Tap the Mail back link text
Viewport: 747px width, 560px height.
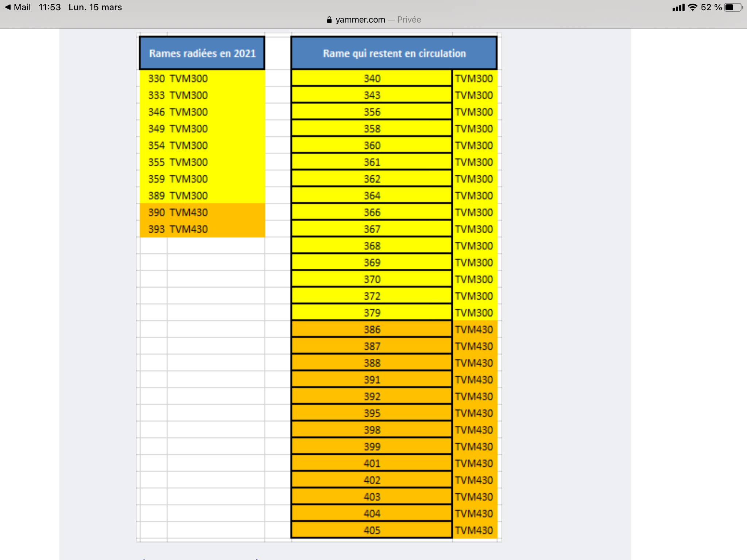pyautogui.click(x=22, y=7)
